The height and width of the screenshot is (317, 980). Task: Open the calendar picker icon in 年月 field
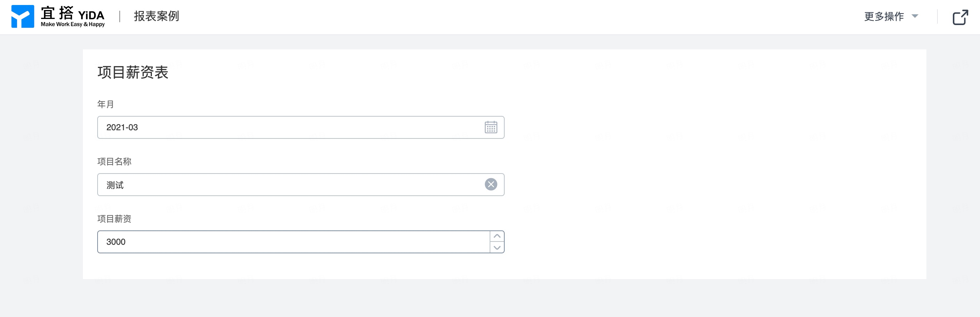[x=491, y=127]
